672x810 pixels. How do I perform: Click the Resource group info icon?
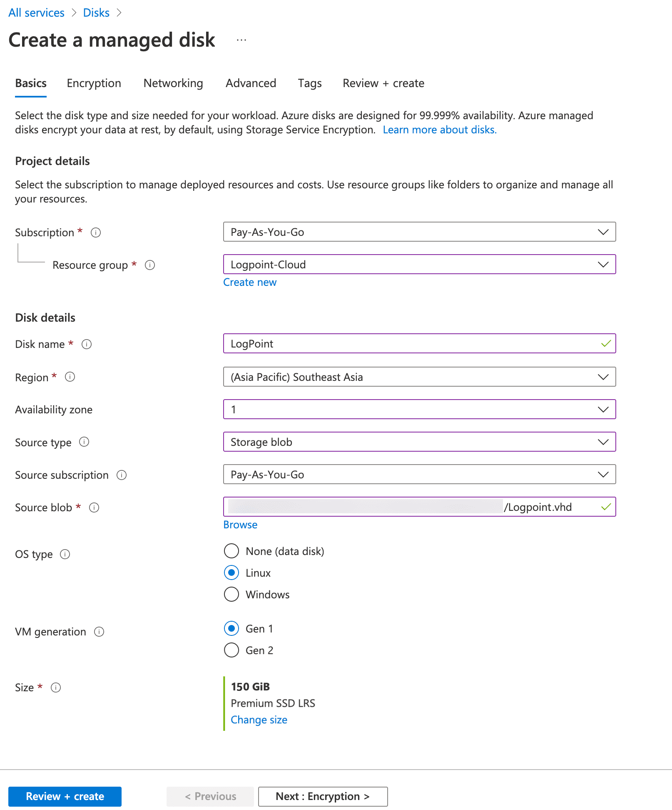point(150,265)
